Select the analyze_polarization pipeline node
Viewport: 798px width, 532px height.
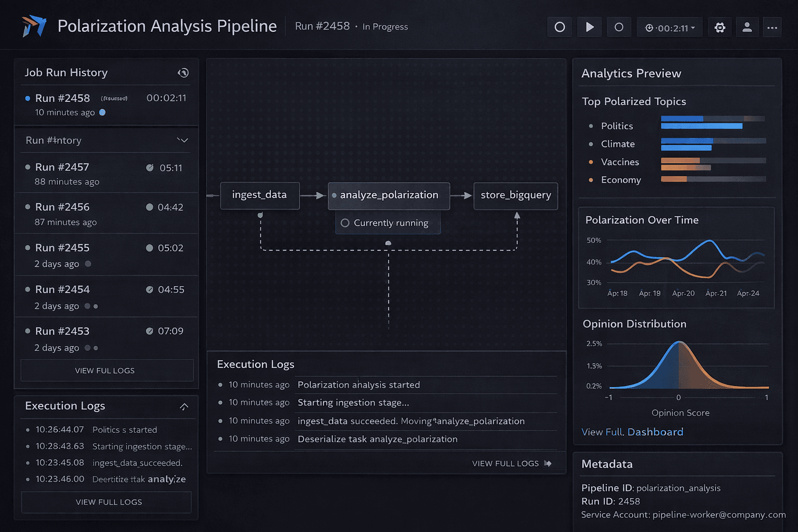(x=389, y=195)
